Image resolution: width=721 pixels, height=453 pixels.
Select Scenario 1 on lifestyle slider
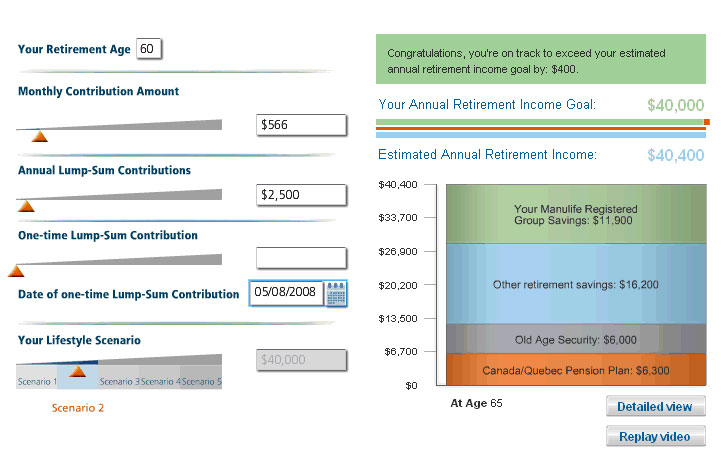tap(37, 382)
